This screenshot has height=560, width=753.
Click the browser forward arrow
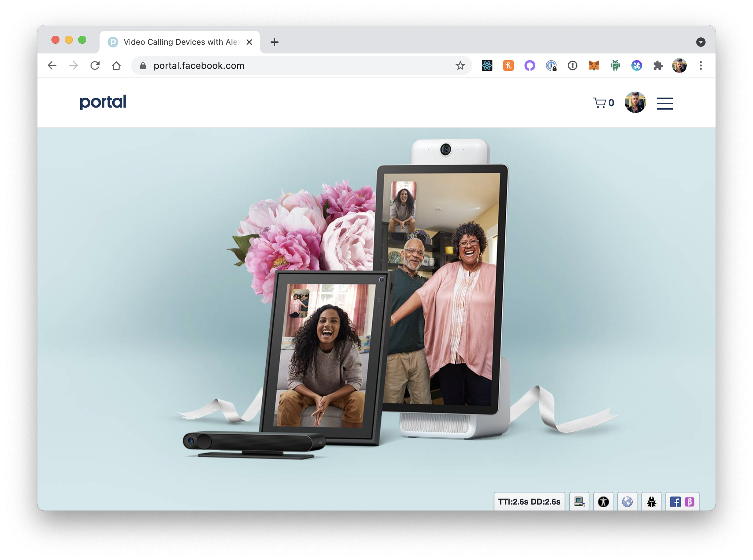click(x=73, y=65)
